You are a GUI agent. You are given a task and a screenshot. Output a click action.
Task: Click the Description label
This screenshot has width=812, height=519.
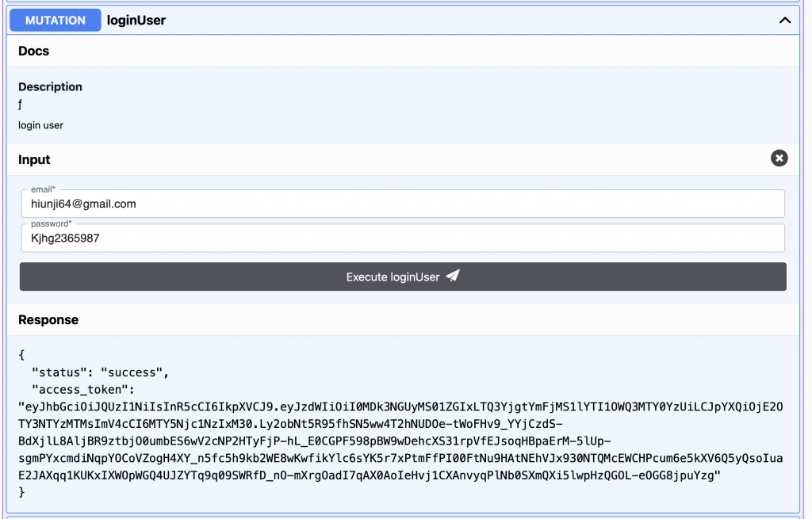point(50,86)
